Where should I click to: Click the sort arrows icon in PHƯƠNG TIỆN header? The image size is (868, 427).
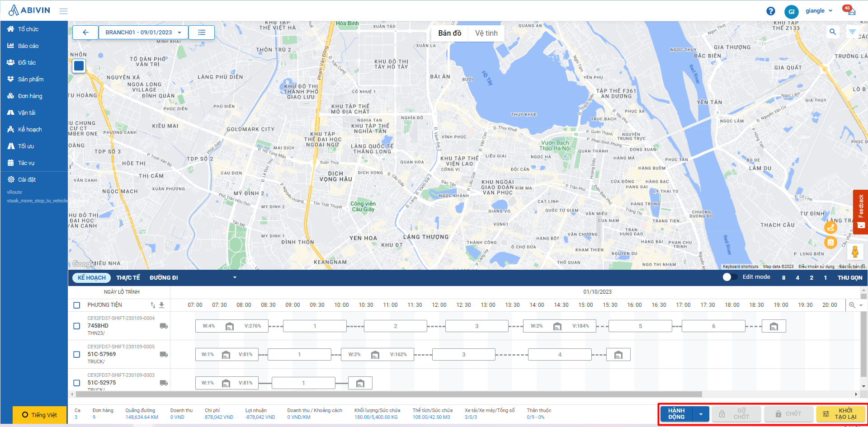(153, 305)
